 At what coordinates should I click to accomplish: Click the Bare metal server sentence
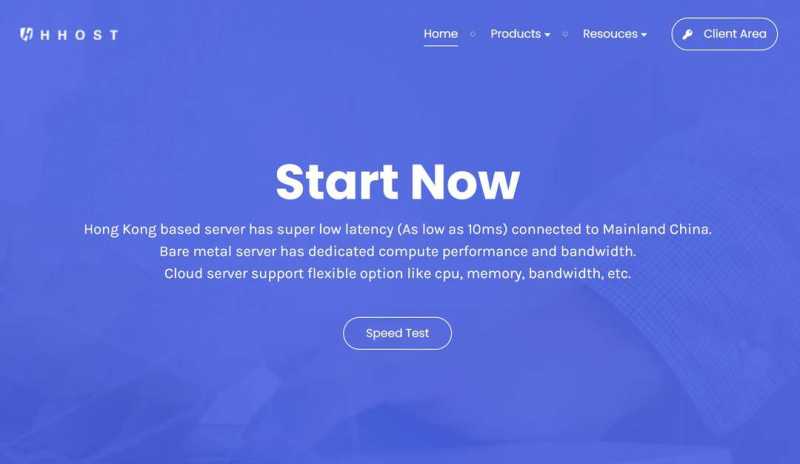click(397, 252)
